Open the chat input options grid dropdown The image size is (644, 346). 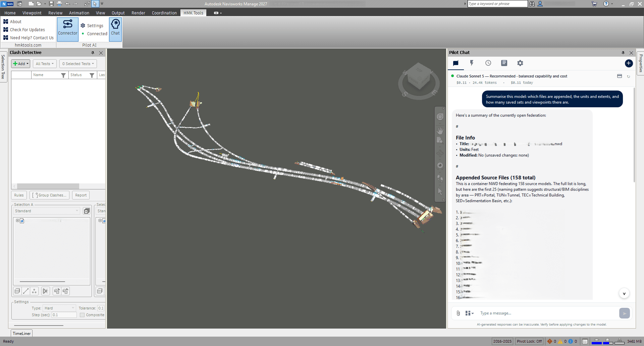coord(470,313)
